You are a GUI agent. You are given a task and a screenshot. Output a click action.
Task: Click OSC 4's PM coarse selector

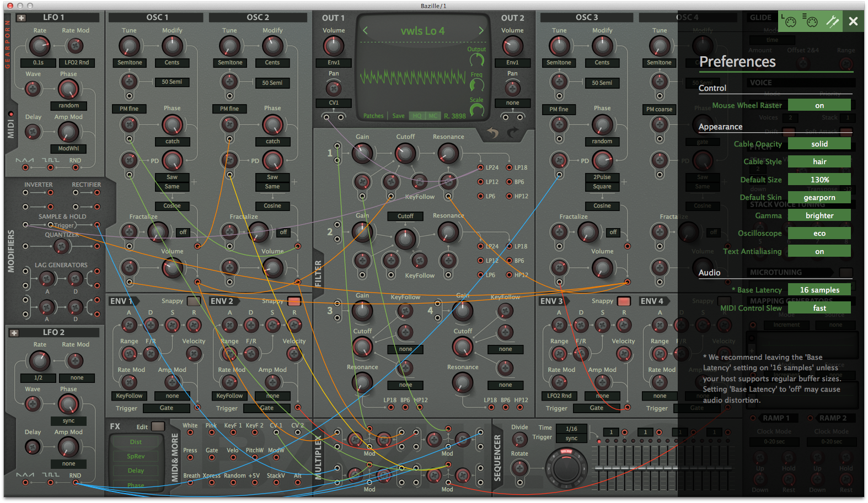click(x=659, y=110)
